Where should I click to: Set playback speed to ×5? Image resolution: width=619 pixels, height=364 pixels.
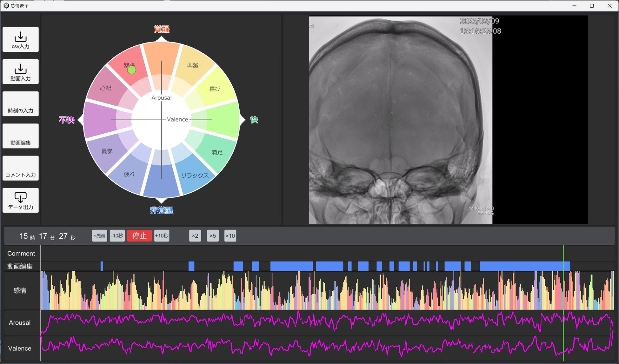click(x=213, y=236)
